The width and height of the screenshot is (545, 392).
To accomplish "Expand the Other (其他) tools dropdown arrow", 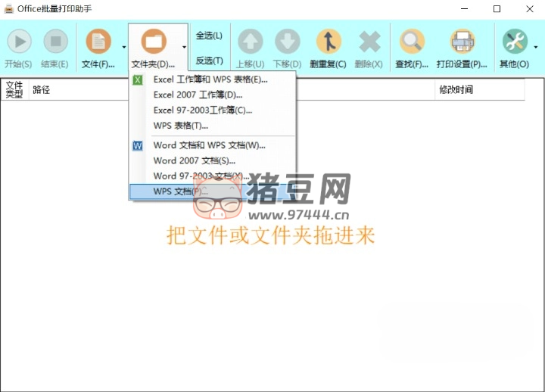I will point(536,47).
